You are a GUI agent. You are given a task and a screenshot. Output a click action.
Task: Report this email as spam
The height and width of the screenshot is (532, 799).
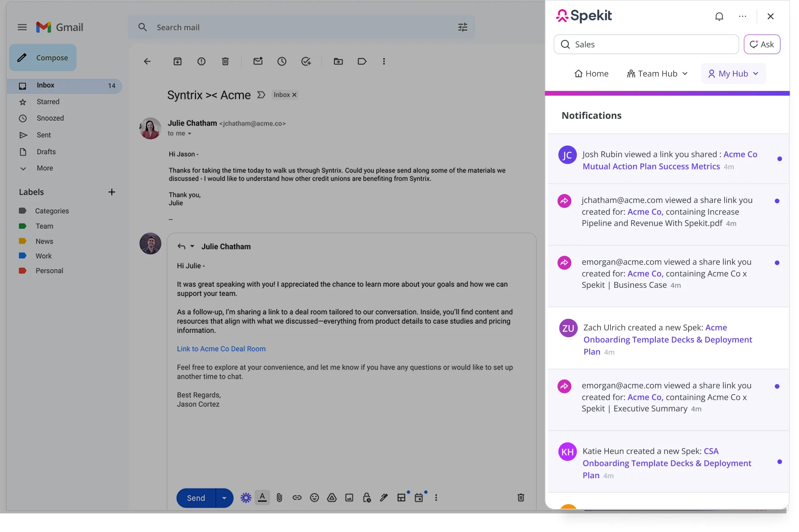(x=201, y=61)
